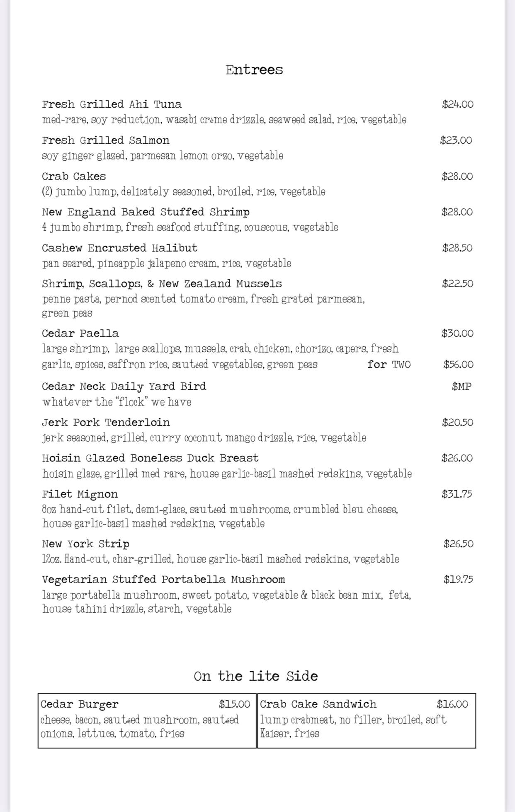Click the $56.00 paella price
This screenshot has width=515, height=812.
(458, 364)
